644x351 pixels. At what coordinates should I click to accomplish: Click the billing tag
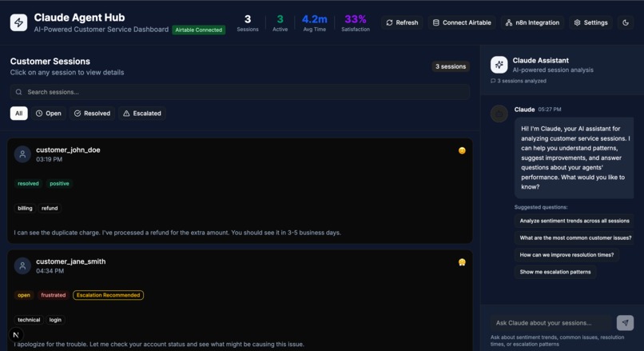25,209
